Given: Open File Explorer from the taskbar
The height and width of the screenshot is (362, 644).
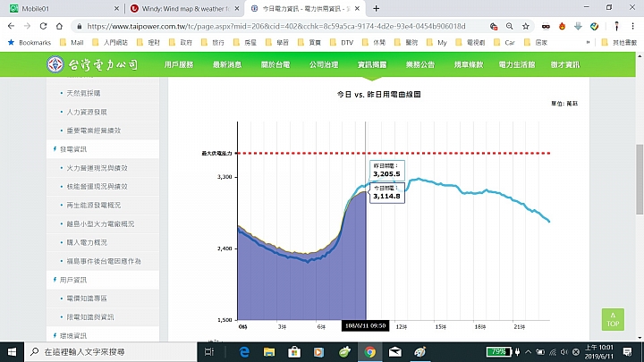Looking at the screenshot, I should pos(269,352).
